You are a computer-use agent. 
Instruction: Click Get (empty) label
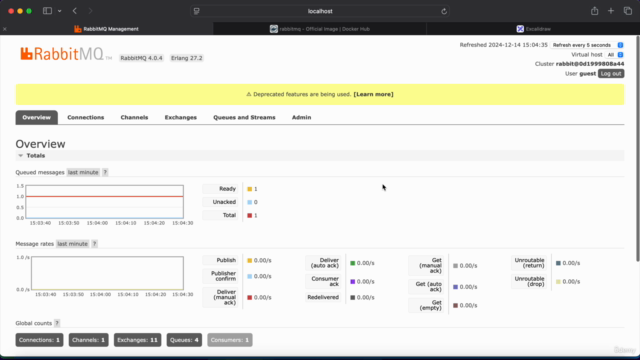click(x=427, y=305)
